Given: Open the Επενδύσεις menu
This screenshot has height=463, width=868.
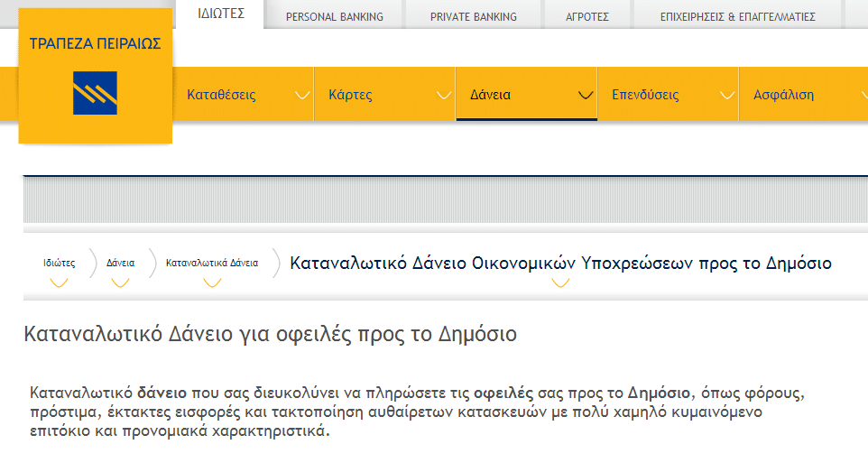Looking at the screenshot, I should pyautogui.click(x=645, y=95).
